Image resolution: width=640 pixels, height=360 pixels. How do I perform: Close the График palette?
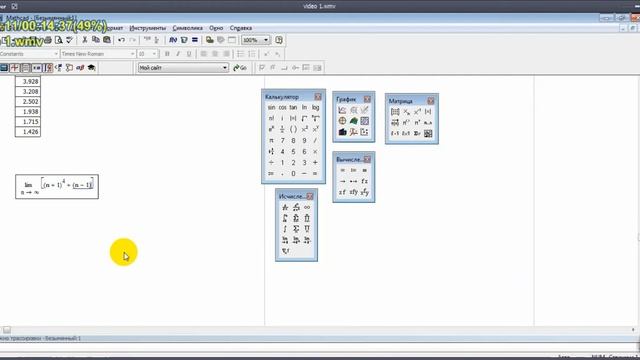point(367,99)
